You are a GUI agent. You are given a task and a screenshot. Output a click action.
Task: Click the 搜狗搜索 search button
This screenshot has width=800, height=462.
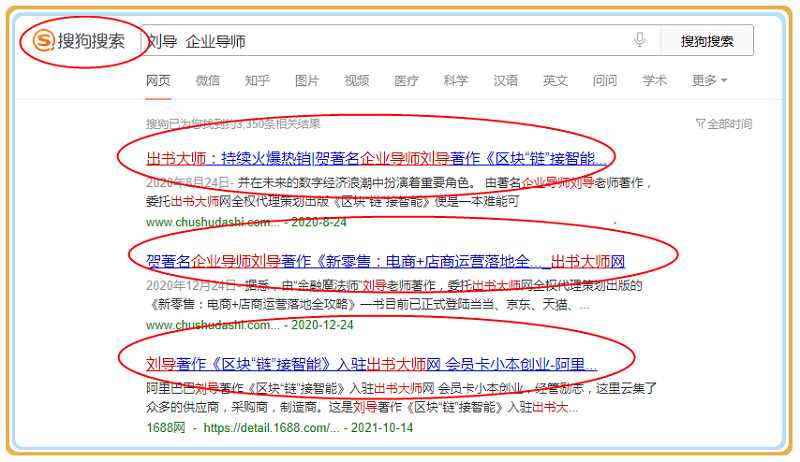point(706,41)
